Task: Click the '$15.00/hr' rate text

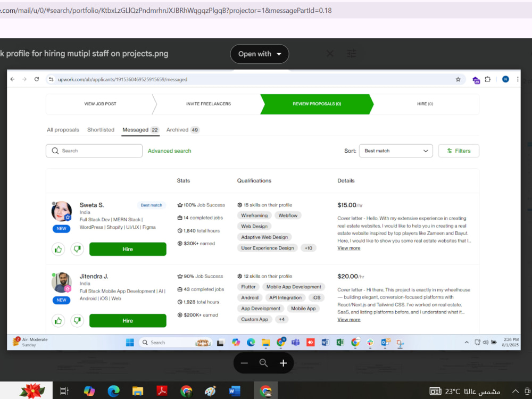Action: pyautogui.click(x=350, y=205)
